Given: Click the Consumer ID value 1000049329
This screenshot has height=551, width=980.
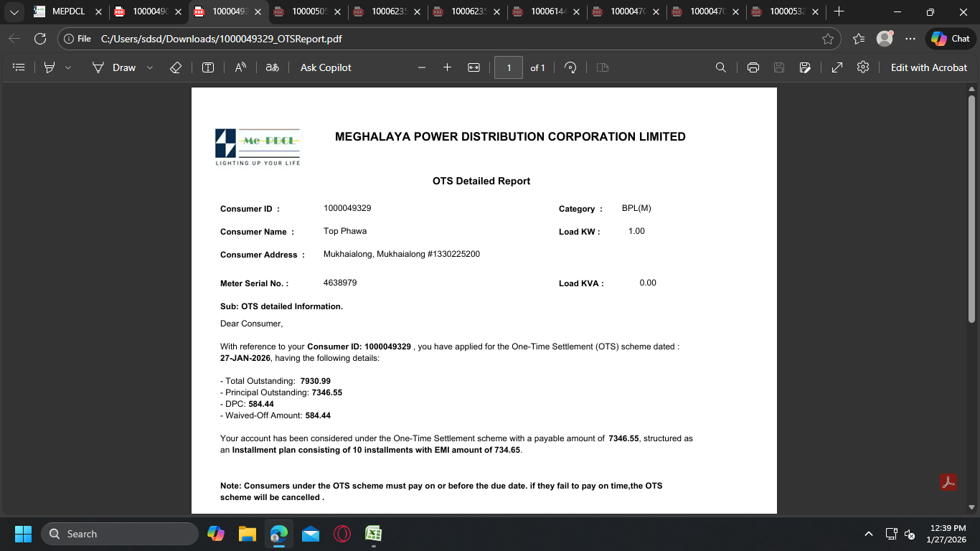Looking at the screenshot, I should coord(347,208).
